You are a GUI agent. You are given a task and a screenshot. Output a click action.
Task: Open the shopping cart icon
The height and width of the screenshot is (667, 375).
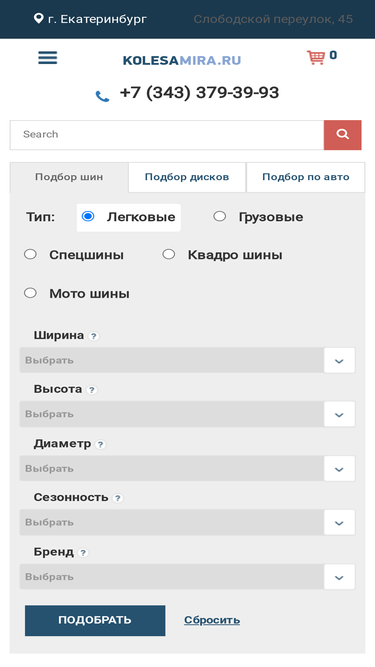[316, 57]
